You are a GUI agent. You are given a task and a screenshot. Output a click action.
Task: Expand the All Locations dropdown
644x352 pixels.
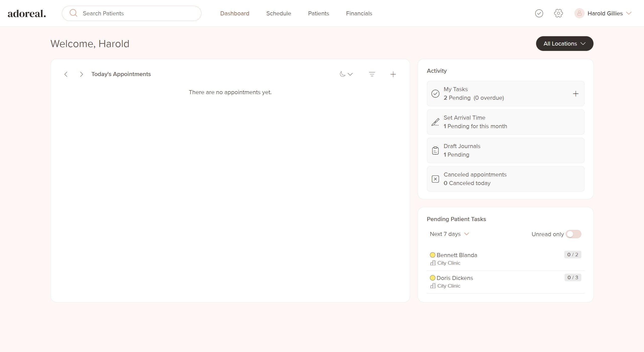(565, 44)
